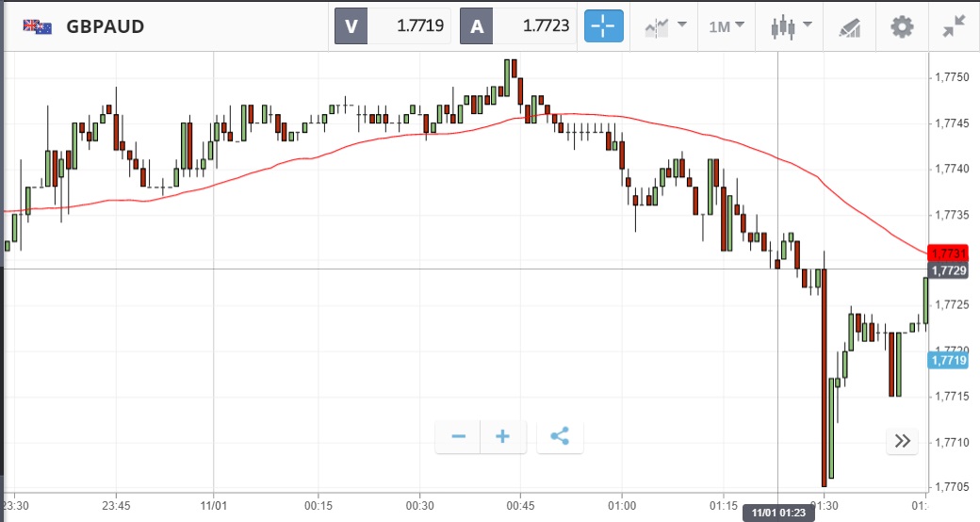
Task: Zoom in the chart with plus
Action: coord(502,436)
